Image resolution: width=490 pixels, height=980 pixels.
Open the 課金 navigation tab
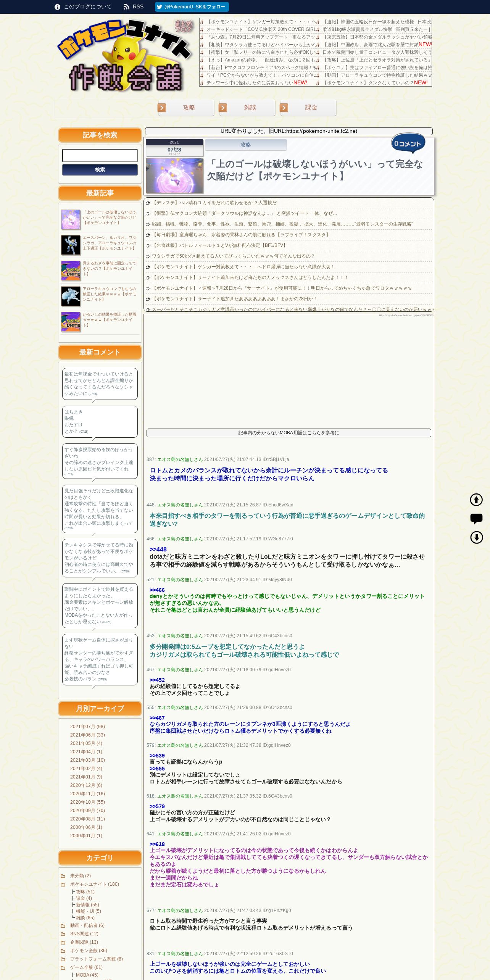point(308,108)
